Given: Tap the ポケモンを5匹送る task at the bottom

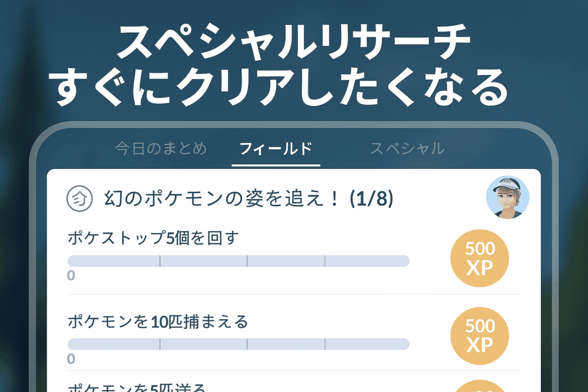Looking at the screenshot, I should tap(137, 388).
